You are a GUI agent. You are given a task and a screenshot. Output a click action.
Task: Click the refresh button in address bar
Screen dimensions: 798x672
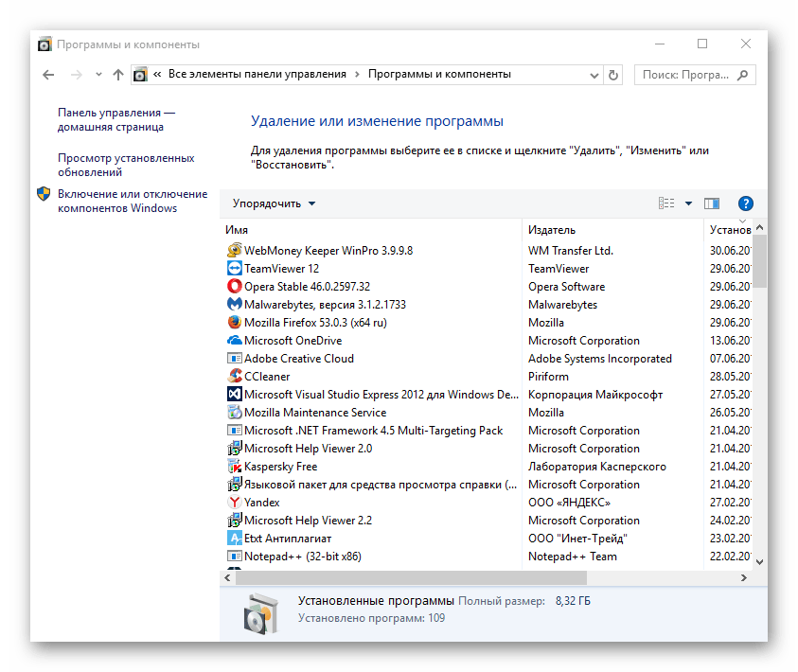[x=613, y=74]
